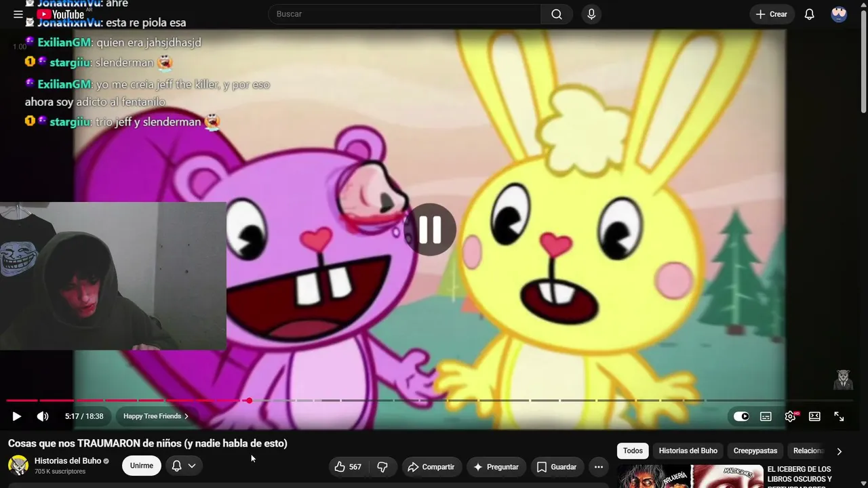Dislike the video
Image resolution: width=868 pixels, height=488 pixels.
(382, 466)
